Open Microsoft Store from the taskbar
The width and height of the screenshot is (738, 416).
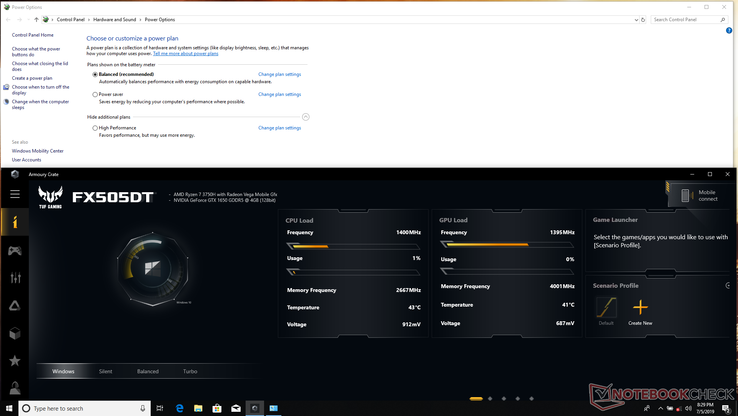tap(217, 408)
